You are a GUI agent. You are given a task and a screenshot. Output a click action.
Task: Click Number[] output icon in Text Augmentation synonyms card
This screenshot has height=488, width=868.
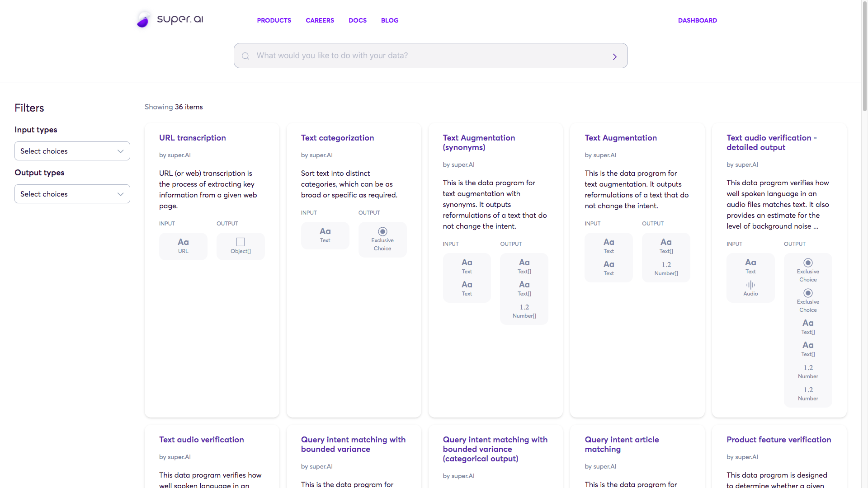click(524, 307)
